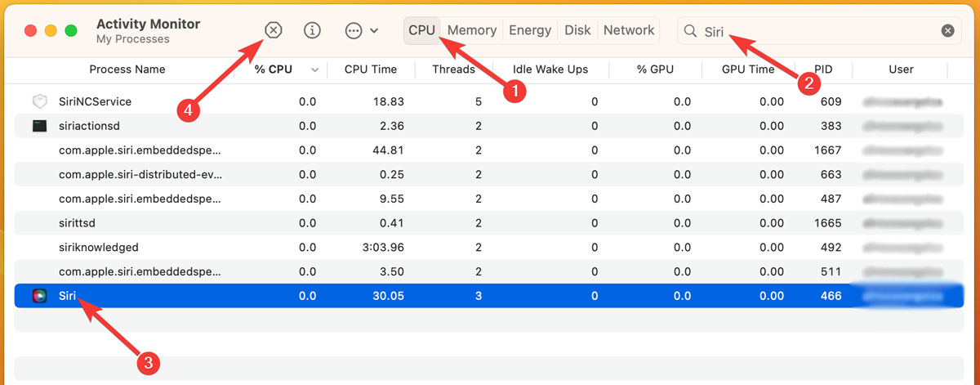Open the ellipsis more actions menu
The width and height of the screenshot is (980, 385).
pos(354,30)
